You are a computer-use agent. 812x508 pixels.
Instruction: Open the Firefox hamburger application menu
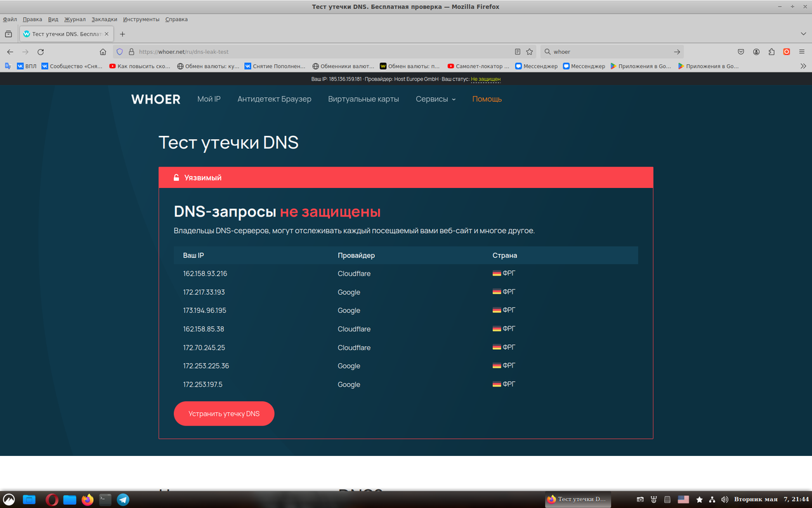[802, 52]
